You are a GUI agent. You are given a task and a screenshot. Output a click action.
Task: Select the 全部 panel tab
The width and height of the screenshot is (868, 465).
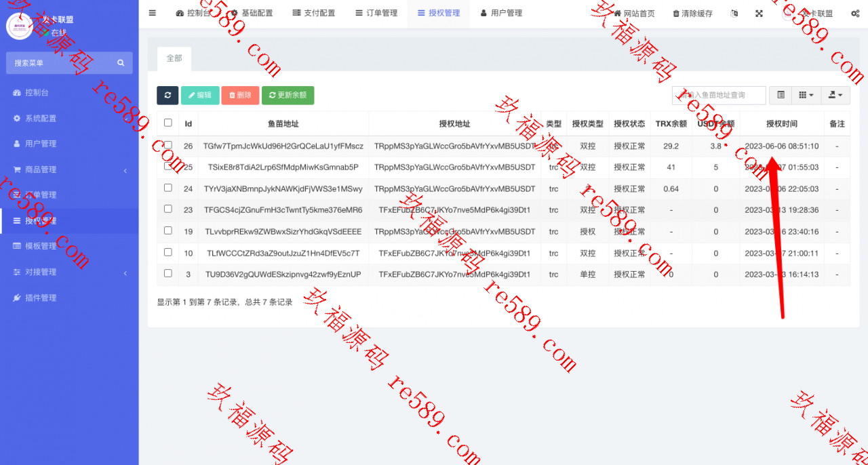[174, 58]
